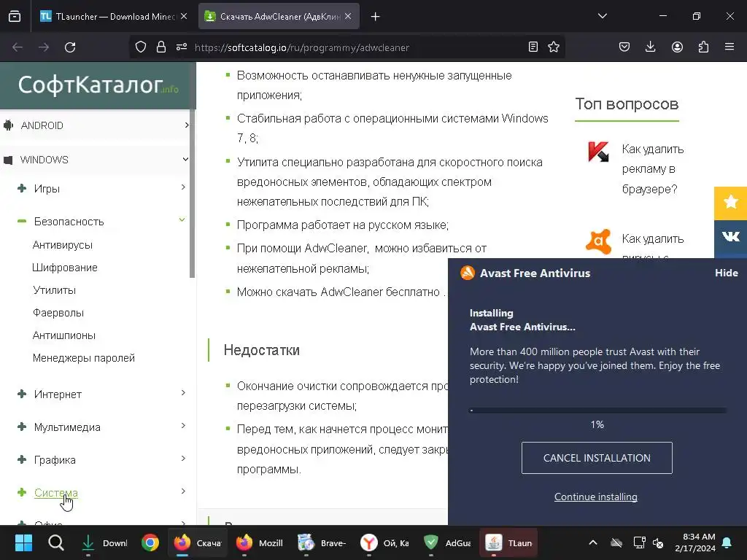Click the yellow star favorites side button
Screen dimensions: 747x560
click(x=730, y=203)
